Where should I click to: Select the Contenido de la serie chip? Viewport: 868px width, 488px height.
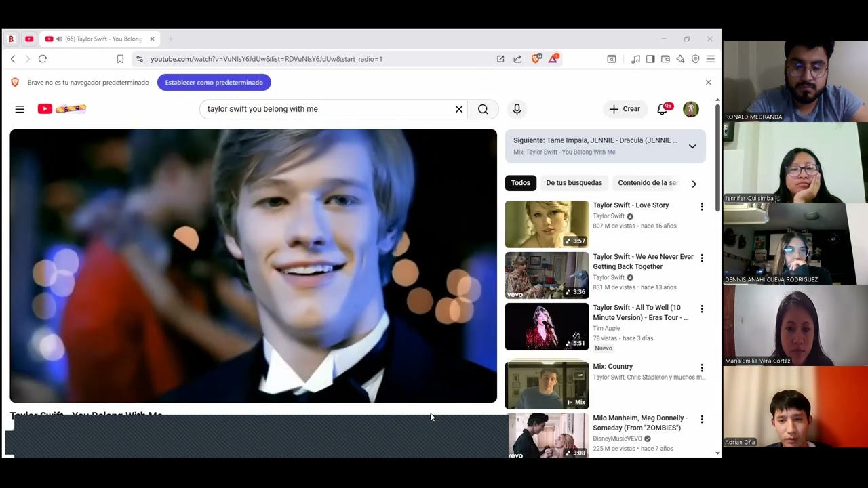coord(648,183)
